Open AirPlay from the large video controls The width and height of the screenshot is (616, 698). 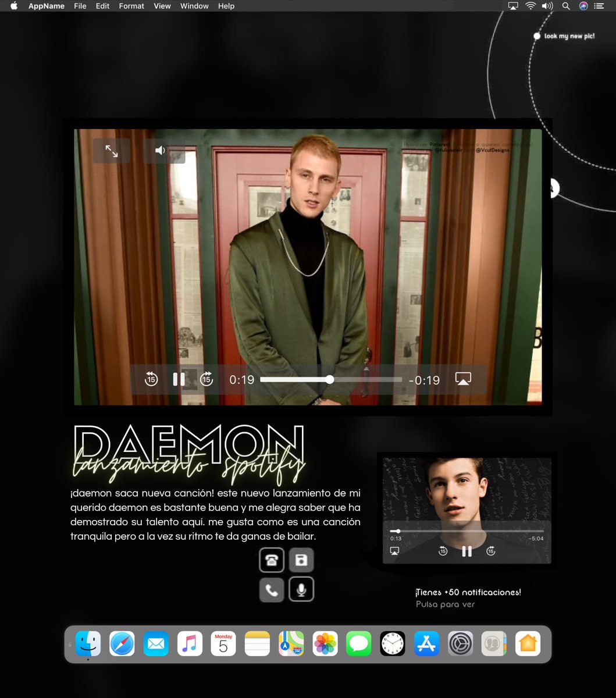463,379
